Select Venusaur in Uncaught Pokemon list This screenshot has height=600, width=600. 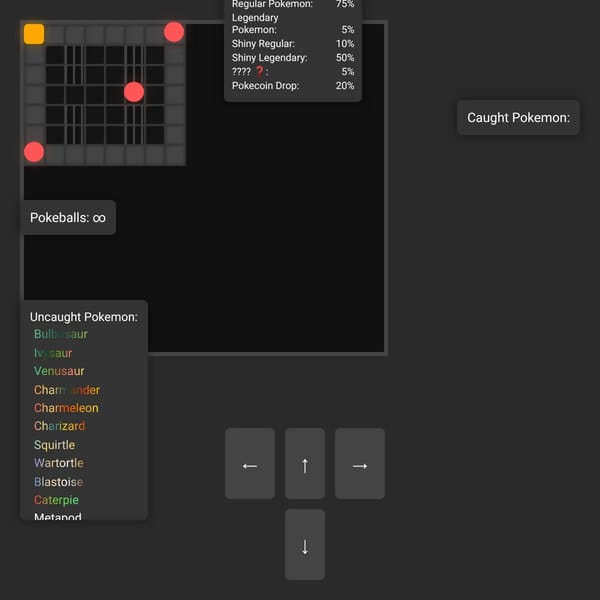pos(59,371)
